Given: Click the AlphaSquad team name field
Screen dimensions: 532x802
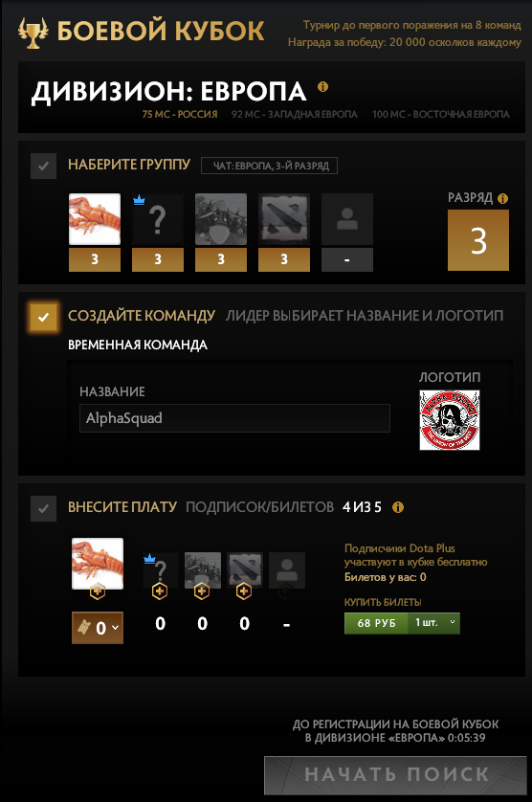Looking at the screenshot, I should pos(234,418).
